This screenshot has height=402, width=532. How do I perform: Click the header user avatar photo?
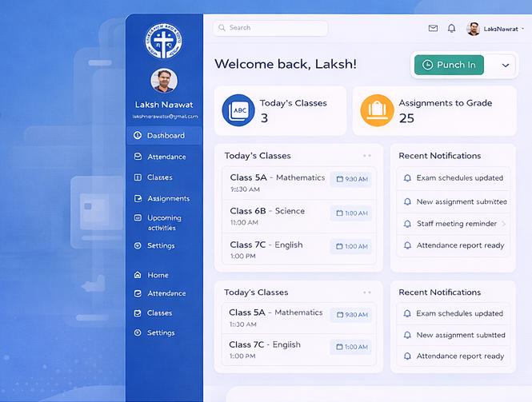click(473, 29)
